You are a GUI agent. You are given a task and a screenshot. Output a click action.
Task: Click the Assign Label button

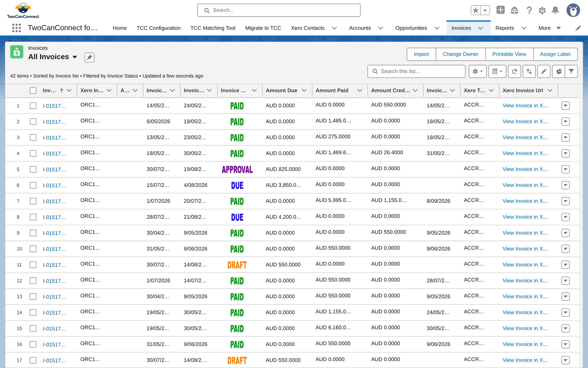(x=555, y=54)
